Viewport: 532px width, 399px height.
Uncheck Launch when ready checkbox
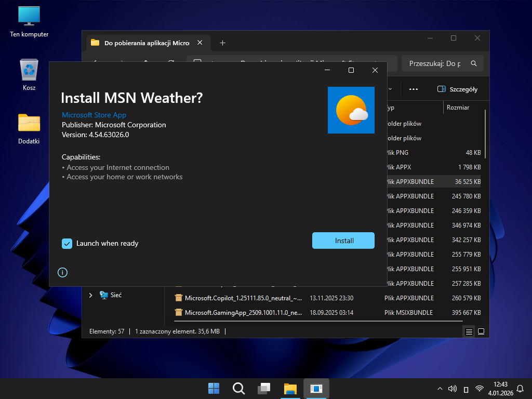(67, 243)
